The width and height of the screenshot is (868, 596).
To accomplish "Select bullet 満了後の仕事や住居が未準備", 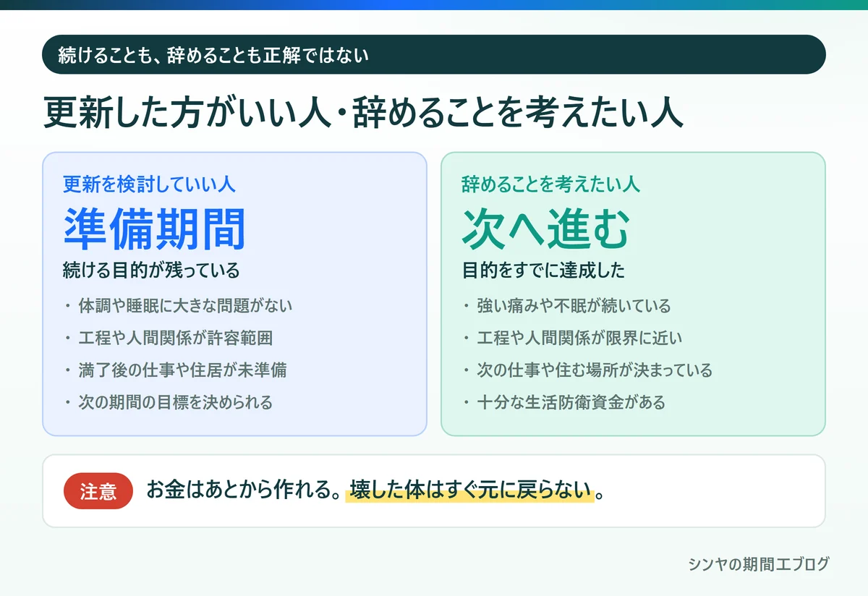I will coord(182,370).
